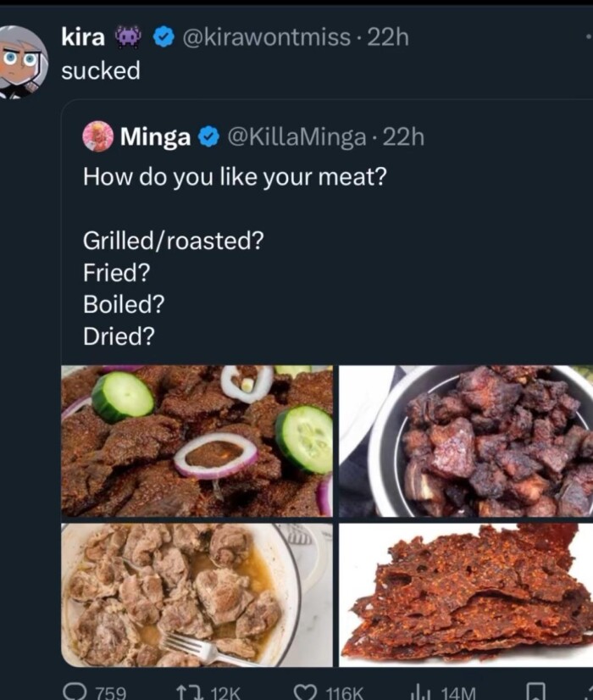Like the tweet with the heart icon
Screen dimensions: 593x700
tap(306, 691)
